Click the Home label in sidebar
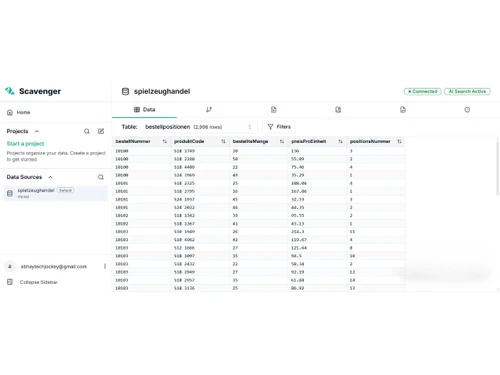Screen dimensions: 500x375 click(x=23, y=112)
